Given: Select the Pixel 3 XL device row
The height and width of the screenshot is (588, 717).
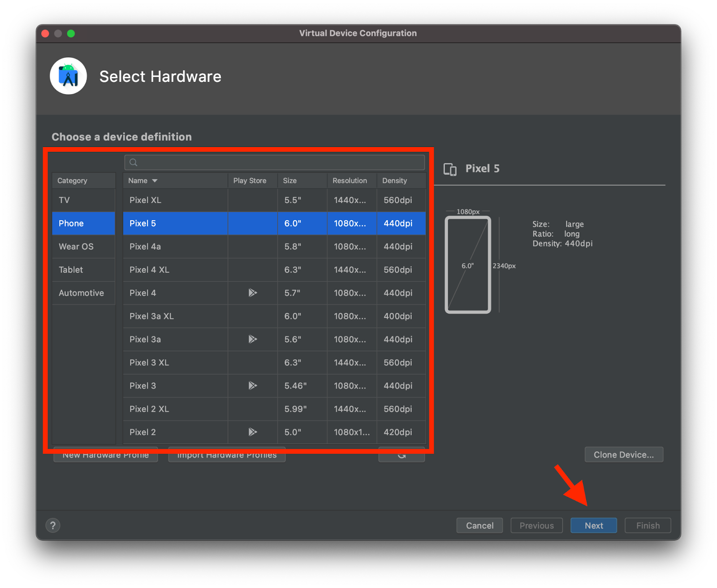Looking at the screenshot, I should click(274, 363).
